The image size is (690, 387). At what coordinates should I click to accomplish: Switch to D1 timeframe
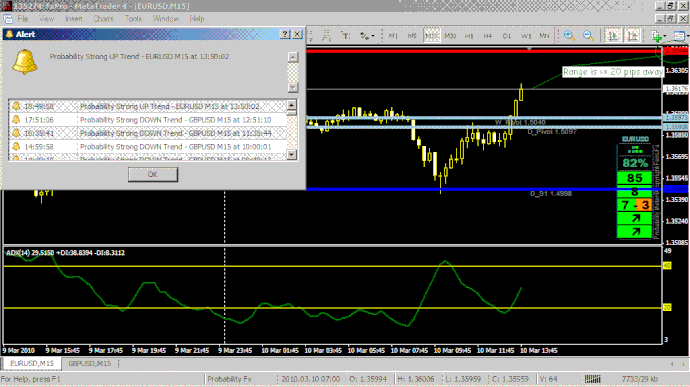coord(506,36)
